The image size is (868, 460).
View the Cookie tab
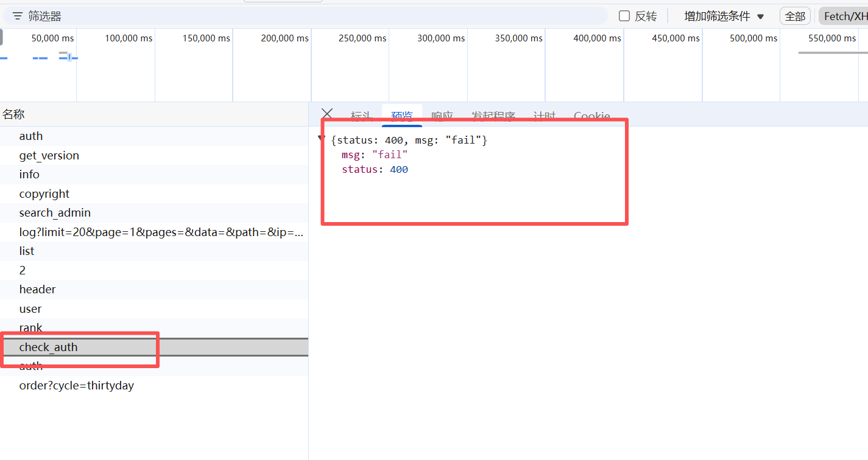[591, 116]
